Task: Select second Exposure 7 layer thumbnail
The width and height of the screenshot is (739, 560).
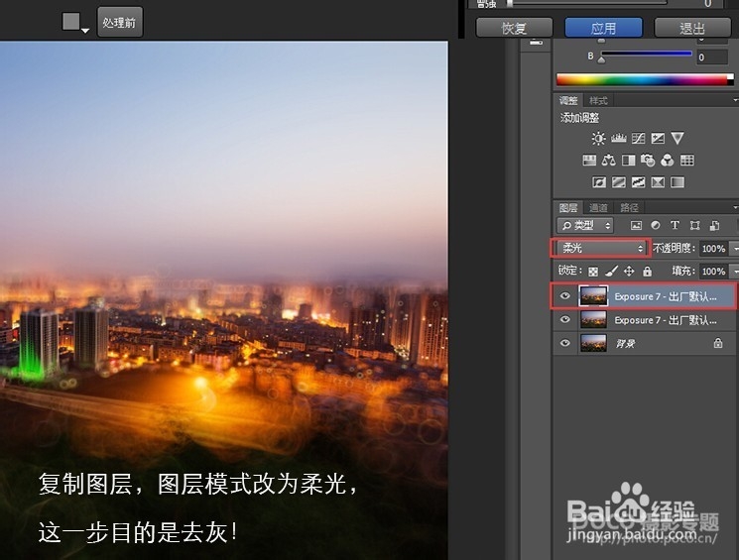Action: tap(593, 320)
